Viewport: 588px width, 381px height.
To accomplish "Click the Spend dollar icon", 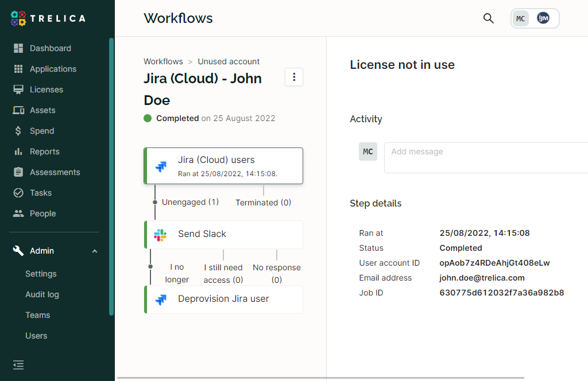I will pos(18,131).
